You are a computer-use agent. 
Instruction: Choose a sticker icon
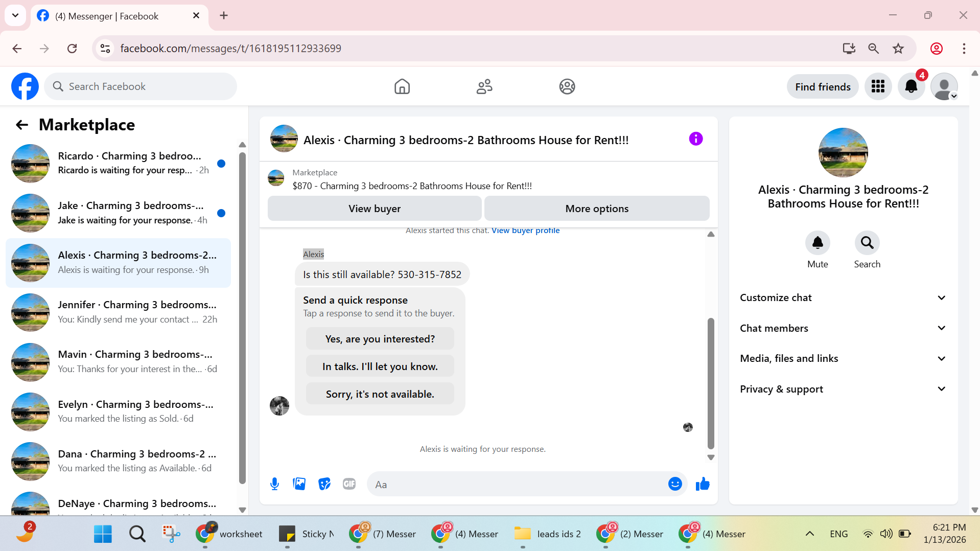click(324, 484)
